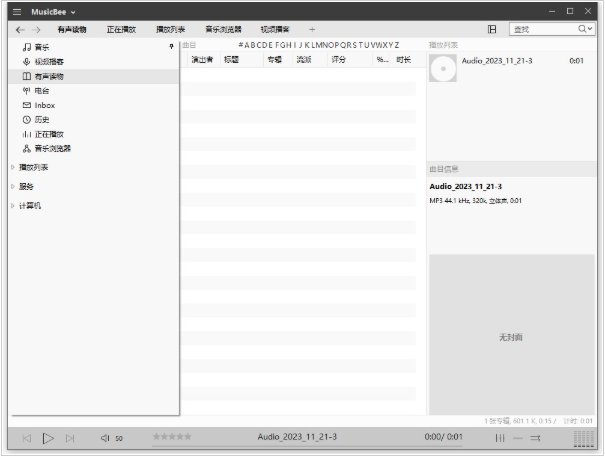The width and height of the screenshot is (605, 457).
Task: Click the 无封面 cover art area
Action: (512, 334)
